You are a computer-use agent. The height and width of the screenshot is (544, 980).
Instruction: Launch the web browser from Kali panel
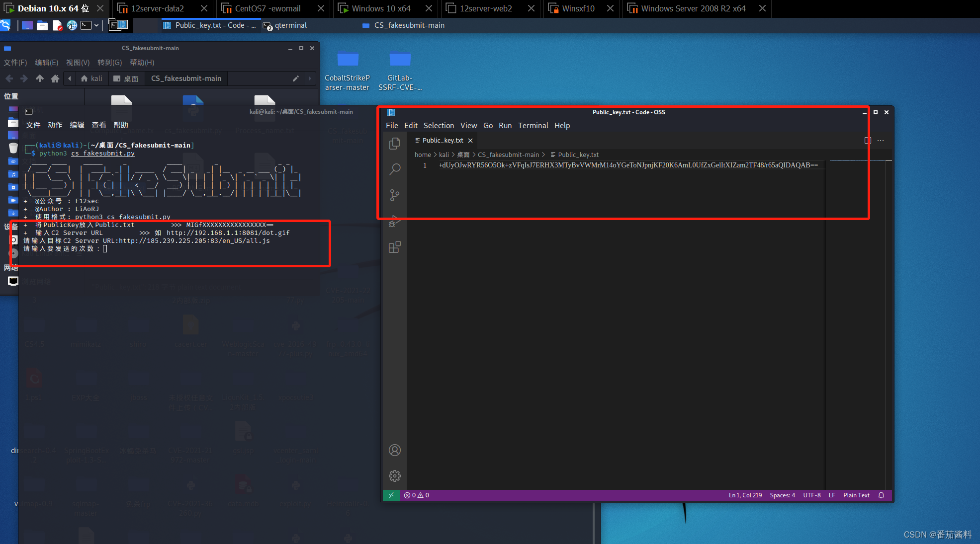pyautogui.click(x=72, y=25)
